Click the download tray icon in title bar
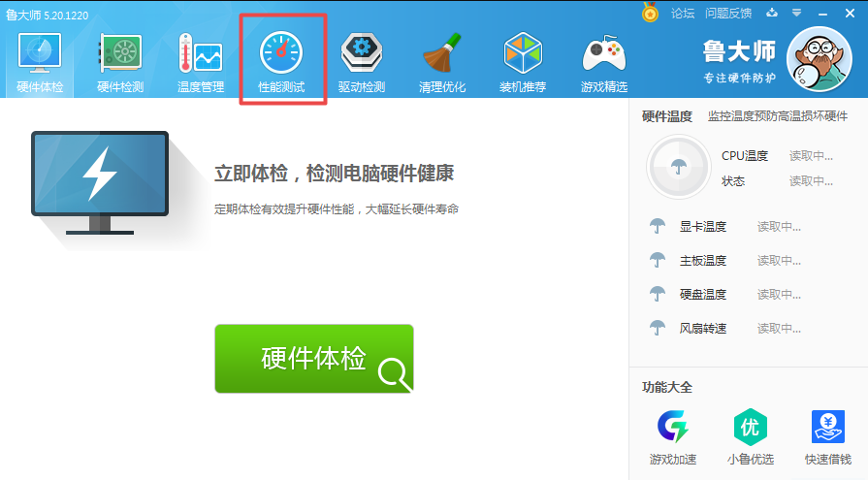The width and height of the screenshot is (868, 480). [x=772, y=13]
